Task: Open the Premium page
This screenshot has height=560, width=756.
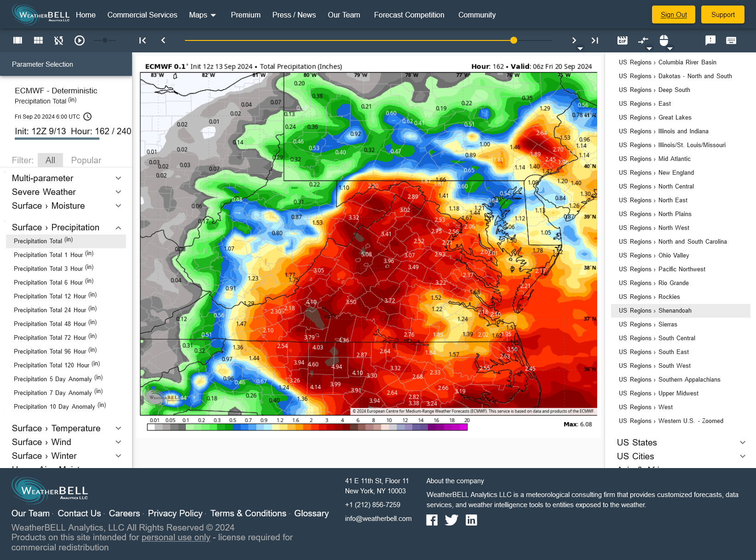Action: pyautogui.click(x=246, y=15)
